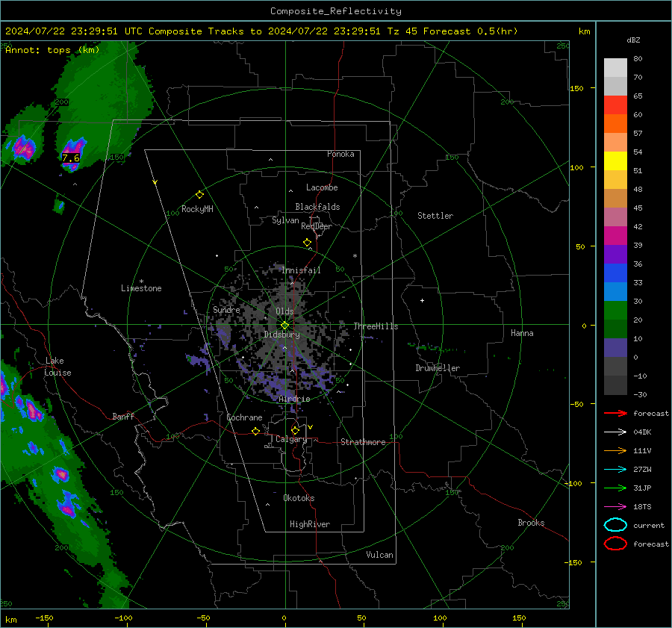
Task: Click the Airdrie city label
Action: pyautogui.click(x=294, y=399)
